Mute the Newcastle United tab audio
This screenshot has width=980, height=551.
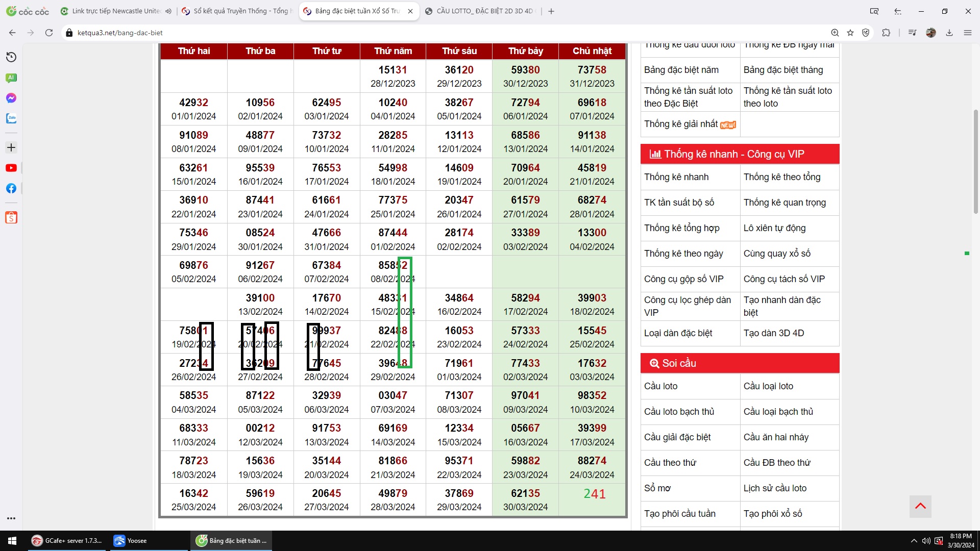click(x=168, y=11)
